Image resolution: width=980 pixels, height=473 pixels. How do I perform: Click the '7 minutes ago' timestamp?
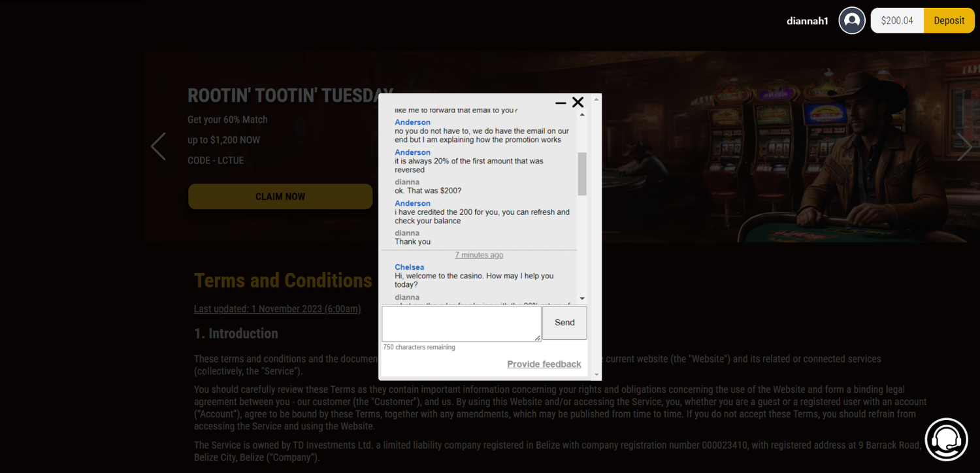[479, 255]
